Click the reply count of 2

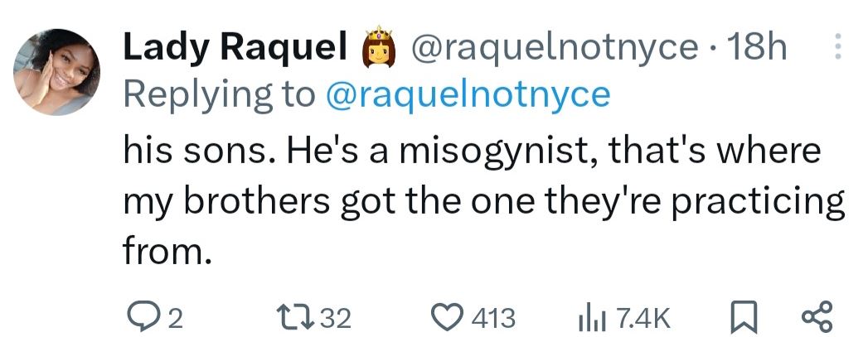coord(175,317)
